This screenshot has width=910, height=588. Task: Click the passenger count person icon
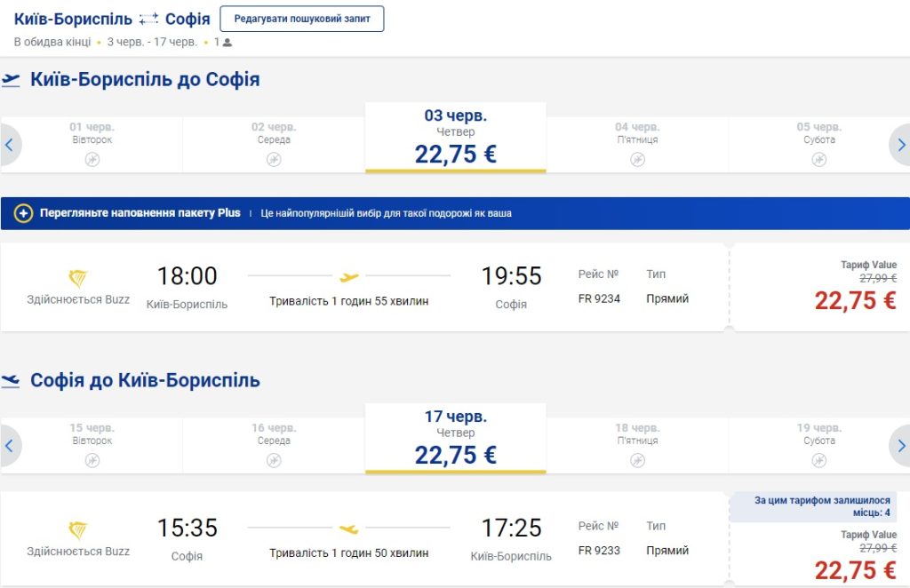227,42
